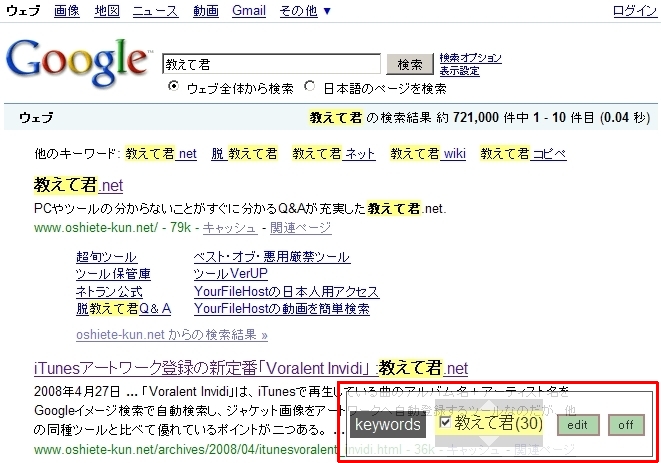This screenshot has height=463, width=661.
Task: Open the 関連ページ link of first result
Action: tap(301, 228)
